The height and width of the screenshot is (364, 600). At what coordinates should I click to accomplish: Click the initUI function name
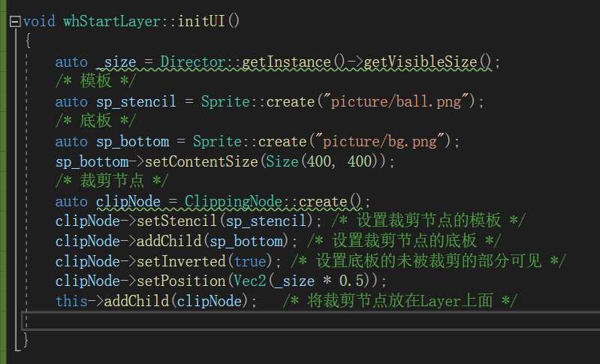pos(201,21)
